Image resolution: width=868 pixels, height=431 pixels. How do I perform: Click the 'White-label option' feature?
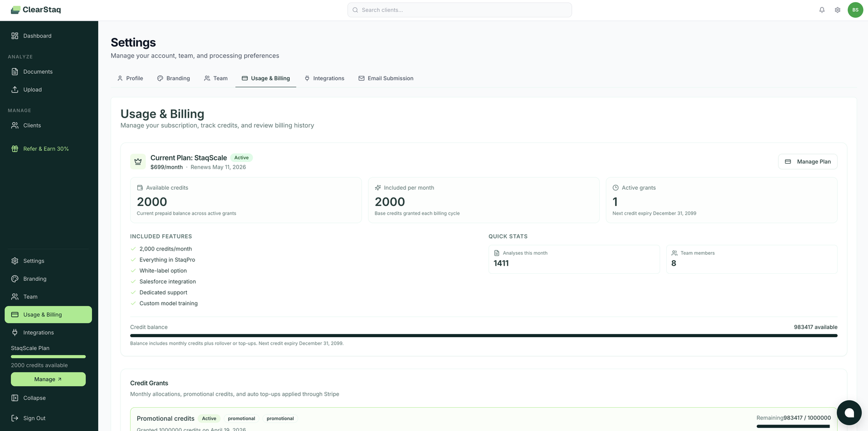coord(163,271)
